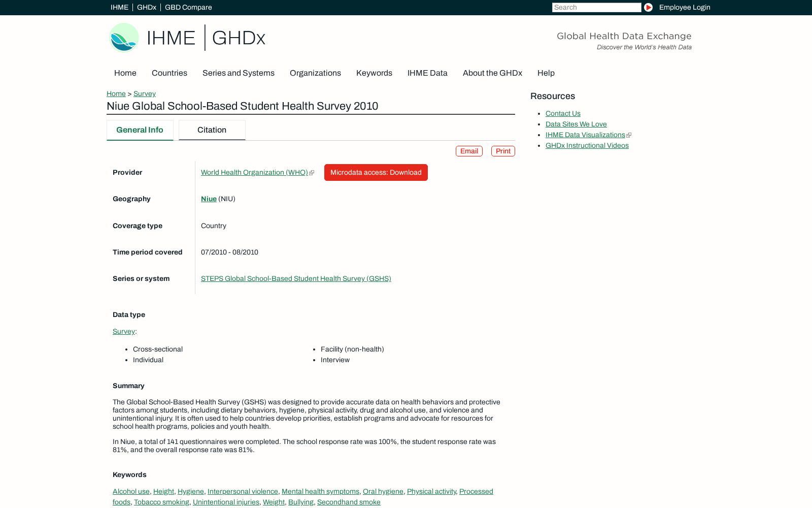812x508 pixels.
Task: Click the Email button
Action: (x=469, y=151)
